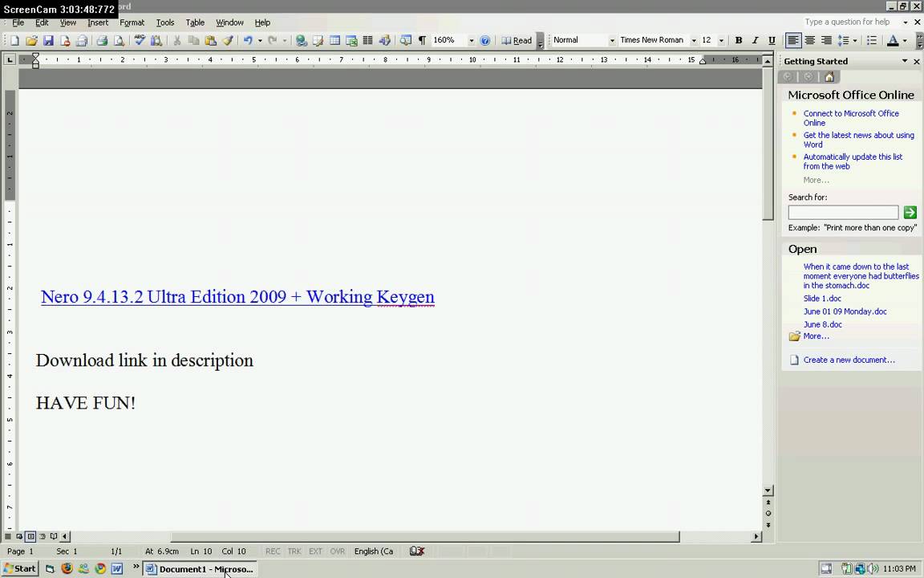Open the font size 12 dropdown
This screenshot has width=924, height=578.
721,41
